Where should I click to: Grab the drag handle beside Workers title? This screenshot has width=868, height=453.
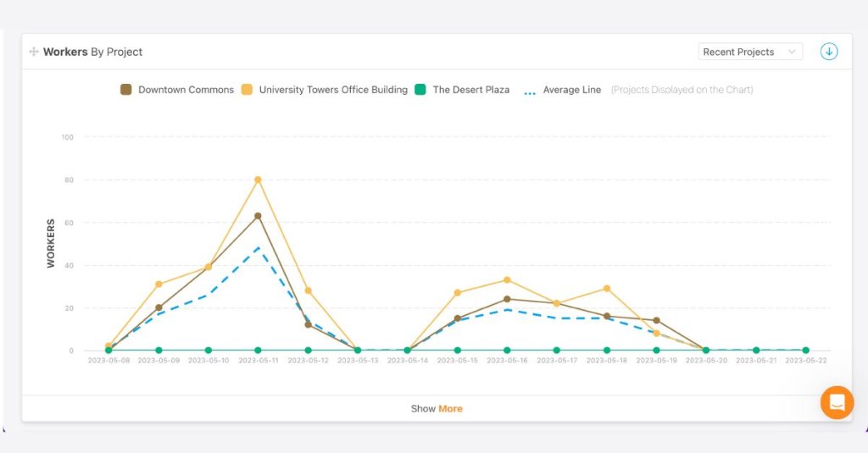pyautogui.click(x=34, y=52)
